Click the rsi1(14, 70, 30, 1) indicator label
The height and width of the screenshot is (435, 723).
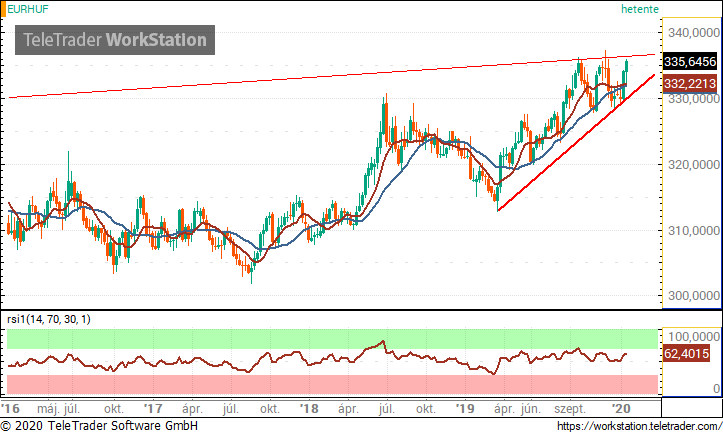pyautogui.click(x=49, y=319)
